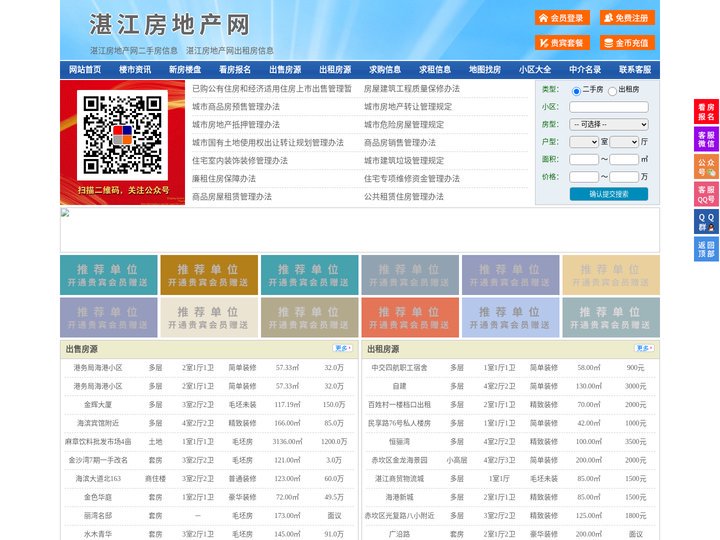Open the 贵宾套餐 VIP package button
Screen dimensions: 720x540
562,43
